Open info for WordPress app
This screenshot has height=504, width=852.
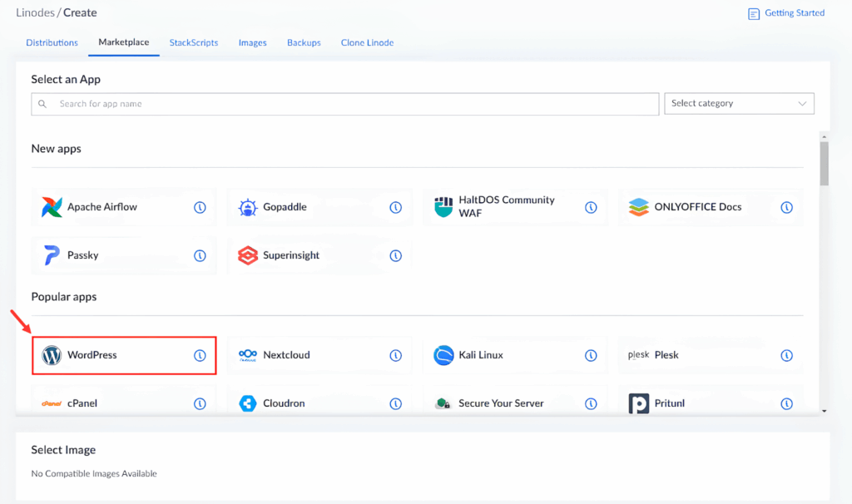coord(200,355)
